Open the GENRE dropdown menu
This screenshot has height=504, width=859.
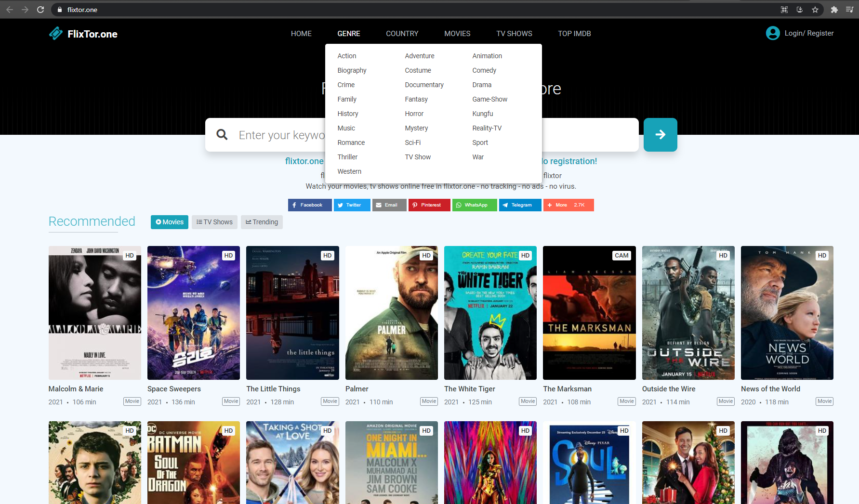coord(349,34)
